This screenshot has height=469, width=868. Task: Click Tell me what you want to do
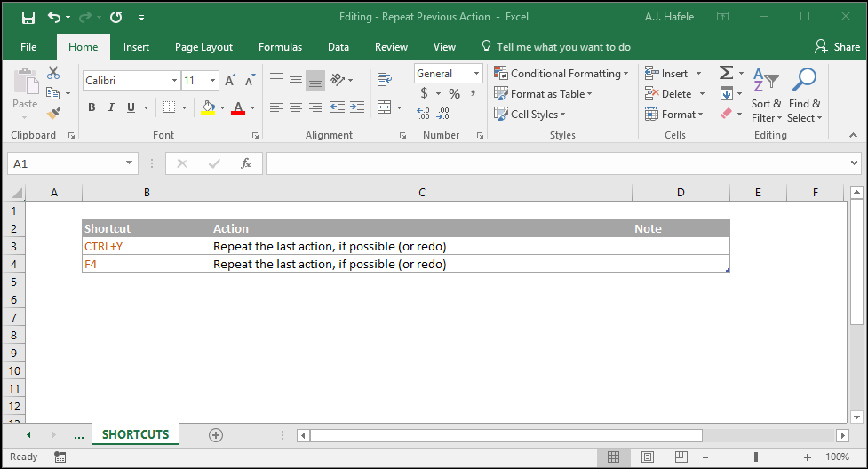click(x=556, y=47)
